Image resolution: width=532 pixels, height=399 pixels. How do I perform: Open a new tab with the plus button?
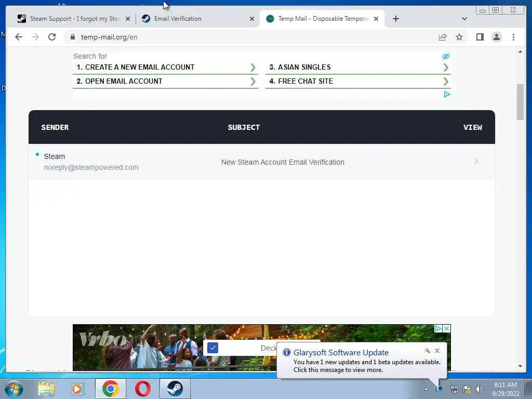pos(395,19)
